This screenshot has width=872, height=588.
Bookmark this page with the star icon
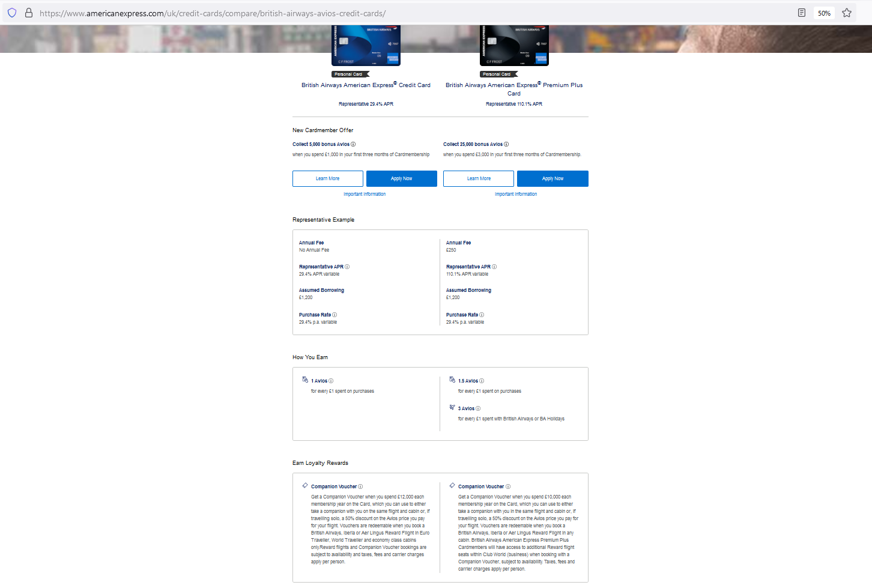tap(846, 13)
